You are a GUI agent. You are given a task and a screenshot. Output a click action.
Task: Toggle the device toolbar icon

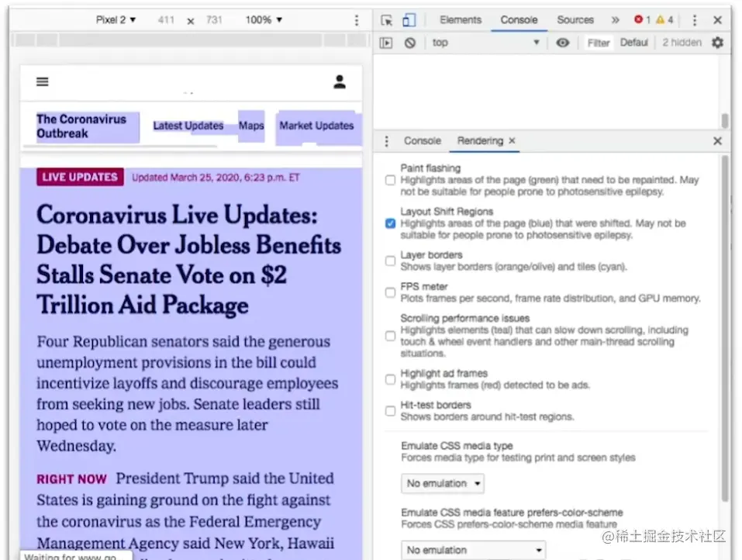click(409, 20)
